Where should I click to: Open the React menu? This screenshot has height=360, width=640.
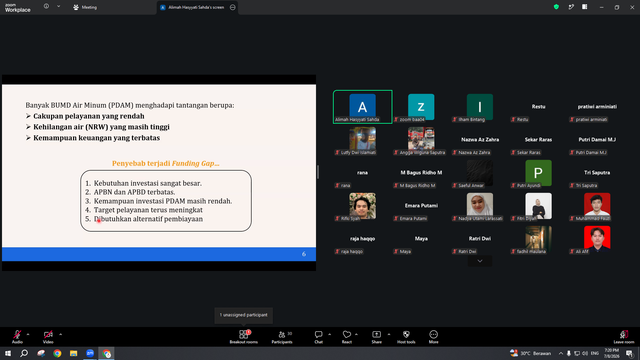pyautogui.click(x=347, y=337)
